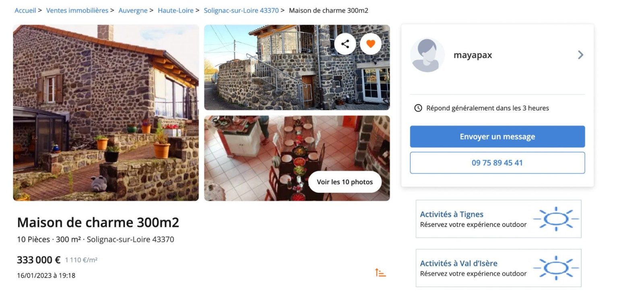Click sun icon in Val d'Isère ad
The image size is (644, 295).
click(x=556, y=268)
